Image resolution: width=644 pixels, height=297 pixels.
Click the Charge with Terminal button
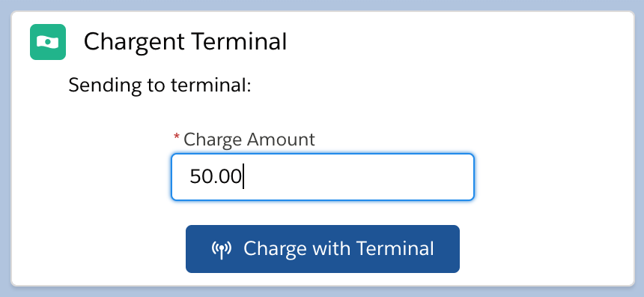pyautogui.click(x=323, y=249)
